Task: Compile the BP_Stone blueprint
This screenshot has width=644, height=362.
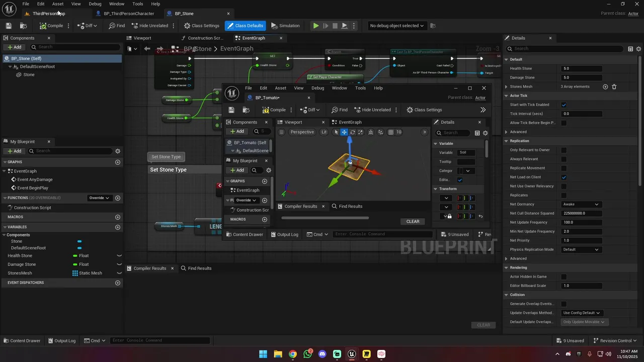Action: coord(51,26)
